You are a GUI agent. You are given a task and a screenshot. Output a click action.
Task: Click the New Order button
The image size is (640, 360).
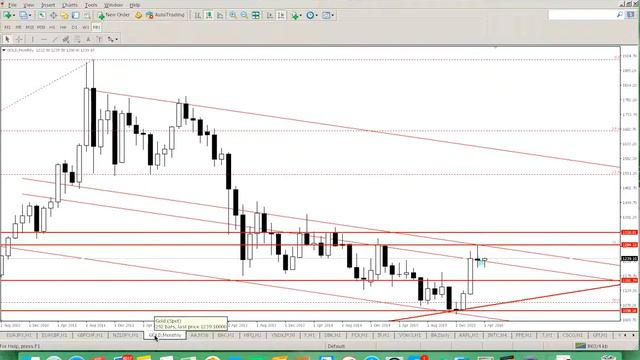[114, 15]
